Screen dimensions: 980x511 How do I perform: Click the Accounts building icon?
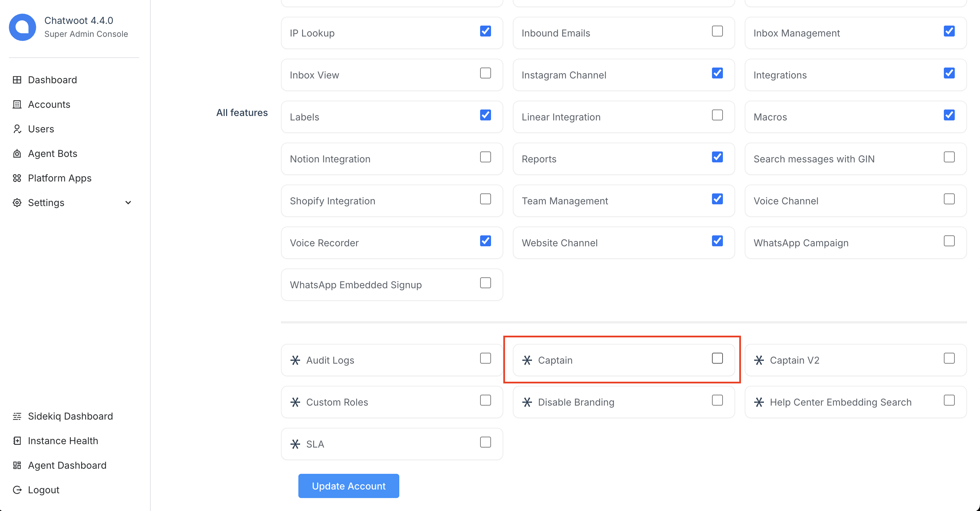pos(17,104)
